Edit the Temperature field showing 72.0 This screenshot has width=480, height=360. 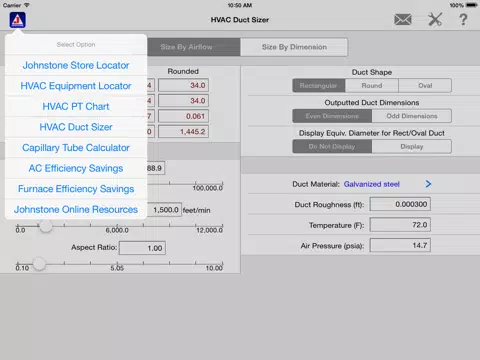(400, 225)
